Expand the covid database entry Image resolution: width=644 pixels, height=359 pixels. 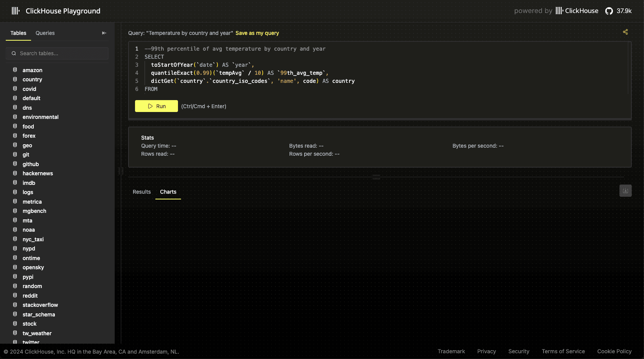coord(29,89)
